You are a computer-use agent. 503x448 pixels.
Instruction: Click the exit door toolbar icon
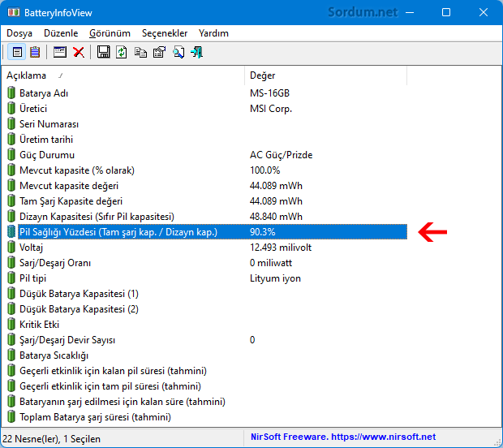[196, 52]
